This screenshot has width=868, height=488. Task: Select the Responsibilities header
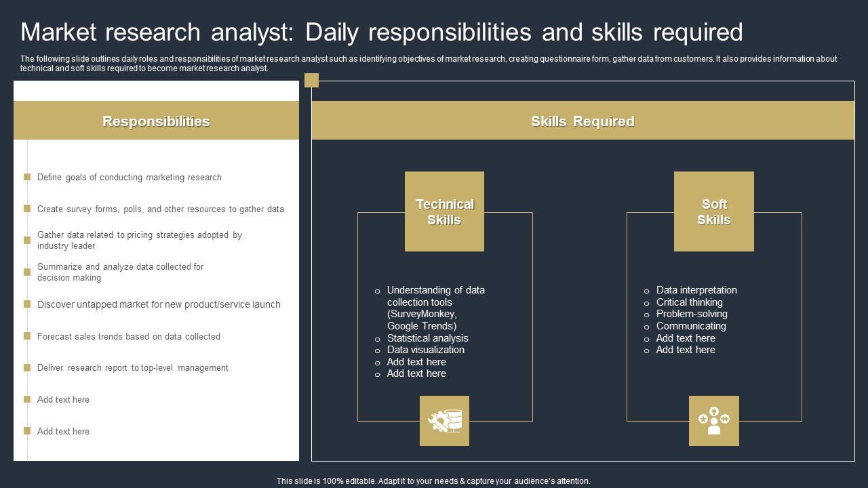tap(156, 121)
